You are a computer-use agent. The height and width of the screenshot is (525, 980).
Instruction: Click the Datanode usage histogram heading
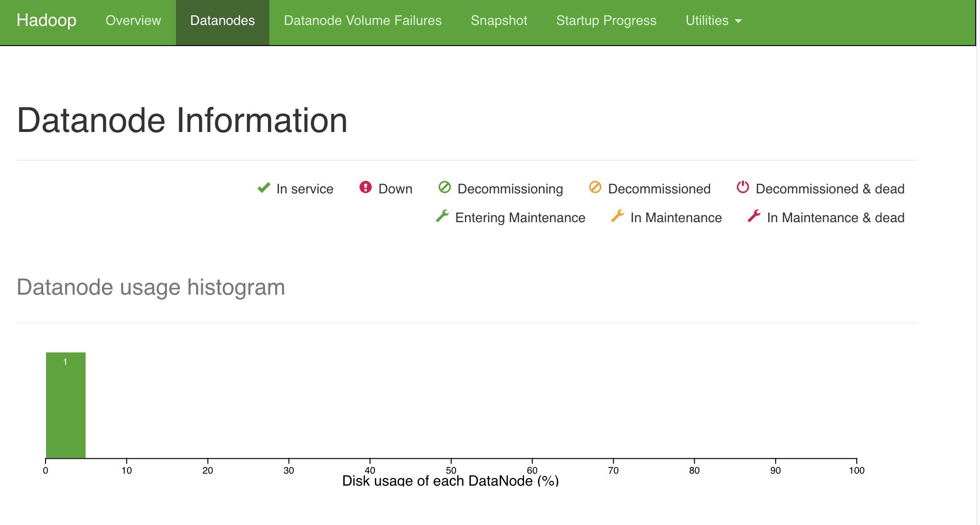(151, 287)
